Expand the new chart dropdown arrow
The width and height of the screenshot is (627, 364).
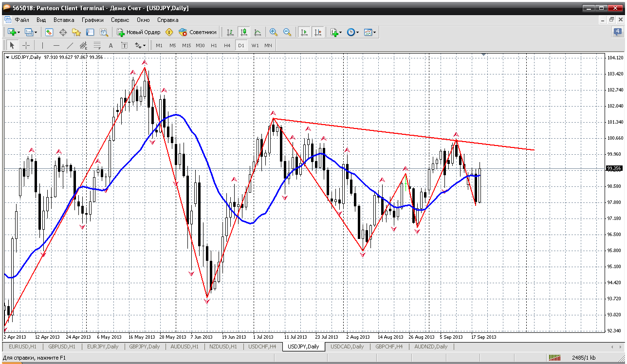click(18, 32)
